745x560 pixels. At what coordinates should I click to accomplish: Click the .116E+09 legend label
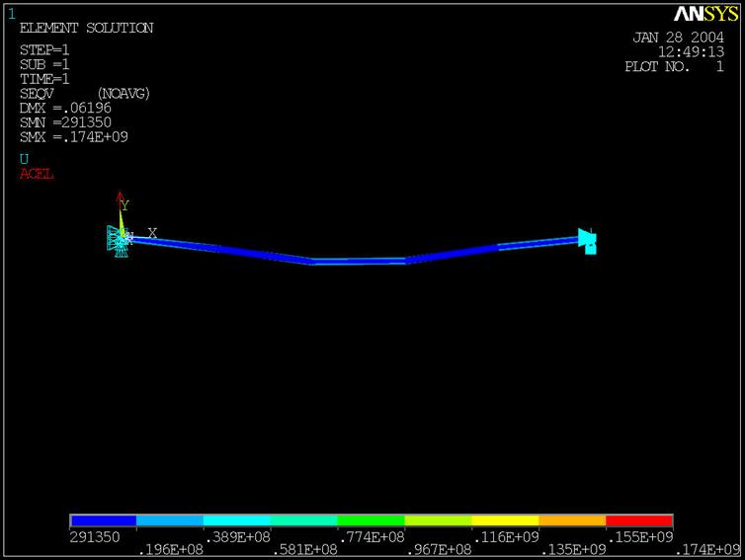point(507,537)
